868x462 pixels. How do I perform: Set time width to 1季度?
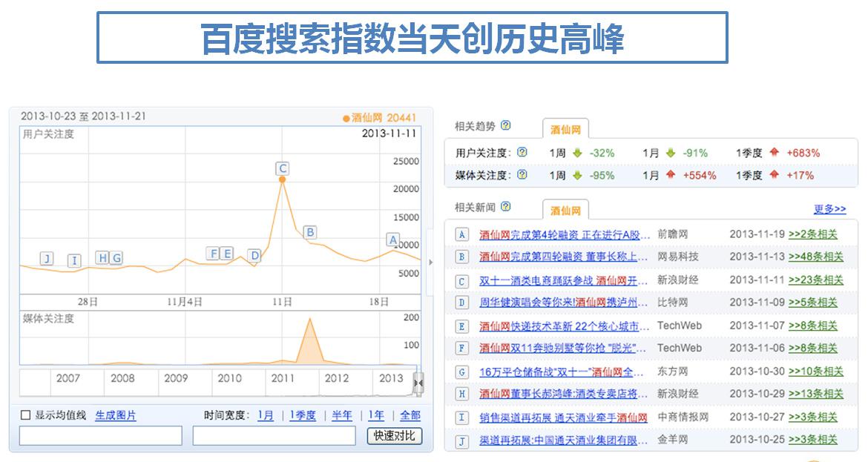303,415
